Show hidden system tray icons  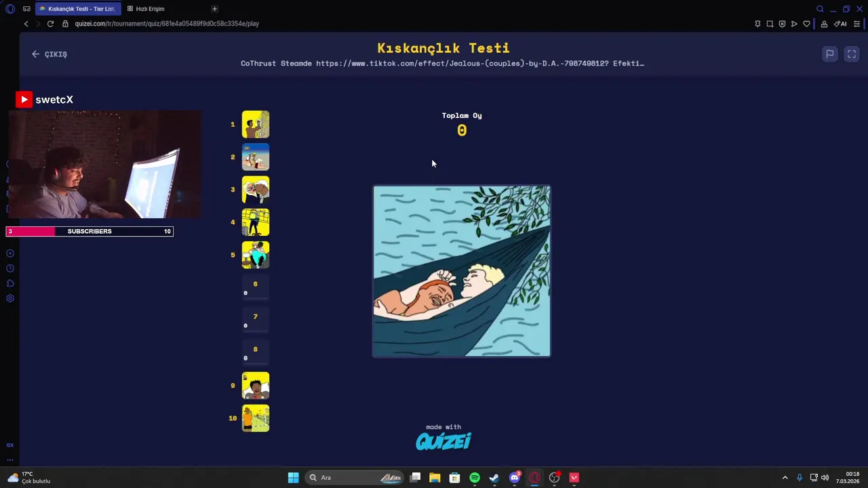(x=785, y=478)
